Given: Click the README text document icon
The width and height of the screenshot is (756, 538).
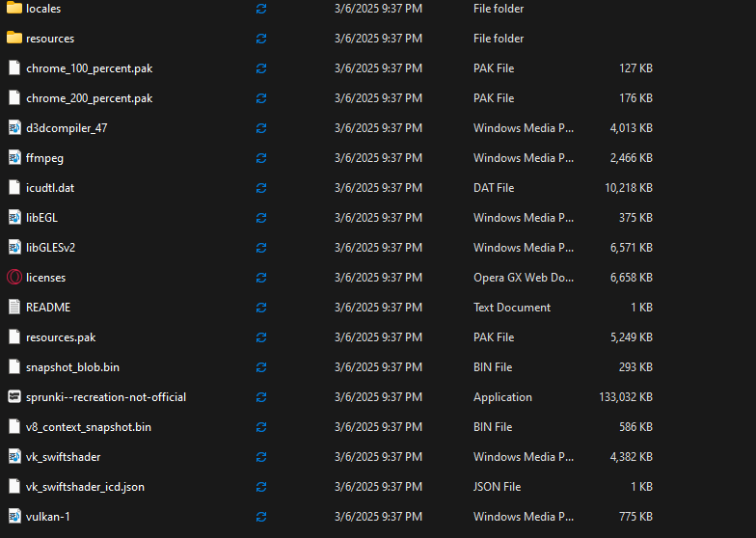Looking at the screenshot, I should click(13, 308).
